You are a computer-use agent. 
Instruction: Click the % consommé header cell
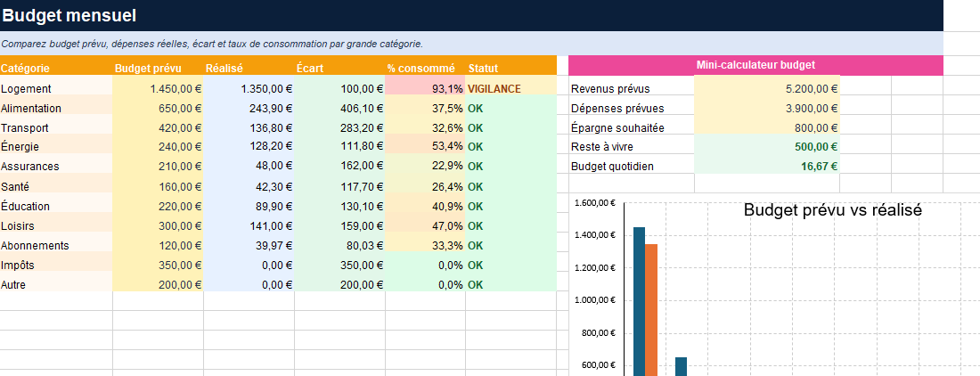point(425,68)
